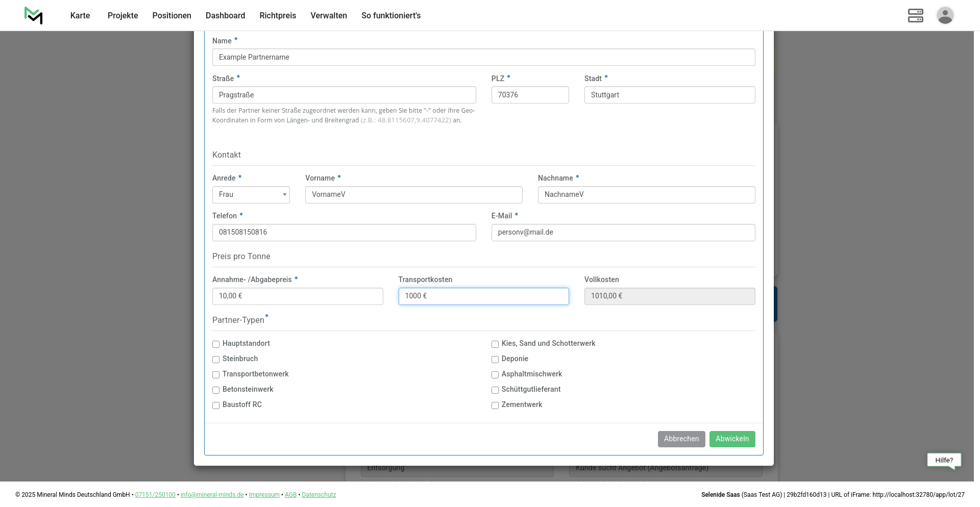Open the Impressum footer link
Image resolution: width=980 pixels, height=507 pixels.
click(264, 495)
